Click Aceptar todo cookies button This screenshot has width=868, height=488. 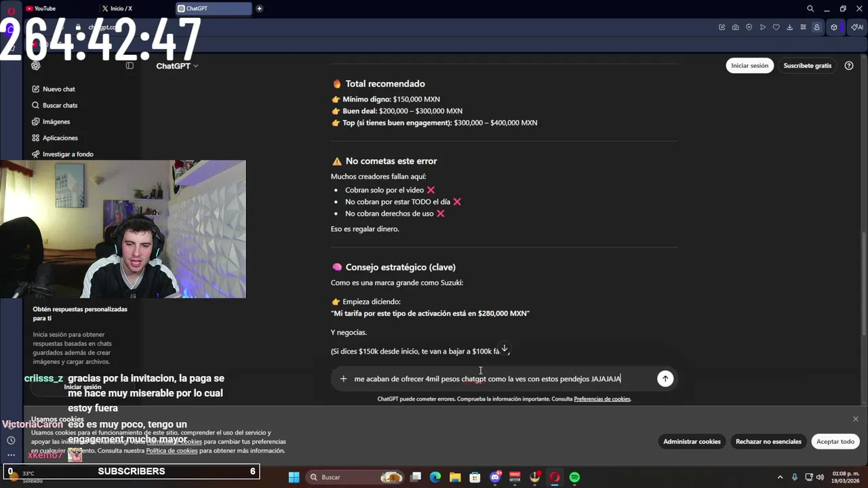[x=835, y=441]
